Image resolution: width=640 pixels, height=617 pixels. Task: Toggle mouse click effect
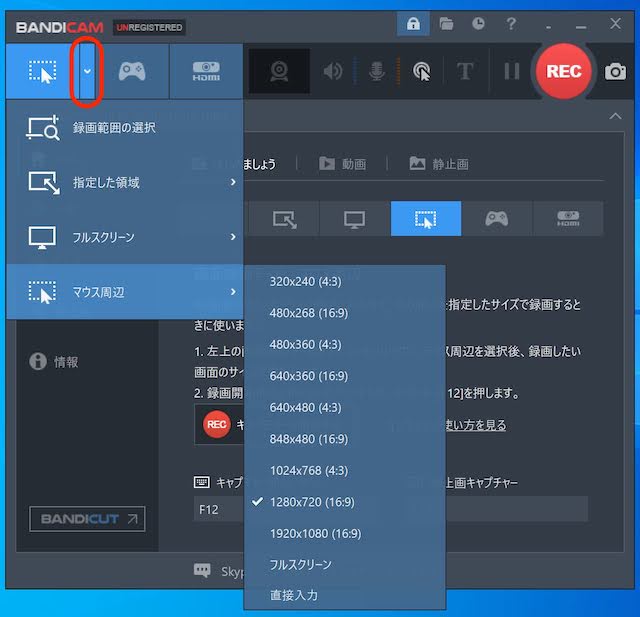(422, 71)
